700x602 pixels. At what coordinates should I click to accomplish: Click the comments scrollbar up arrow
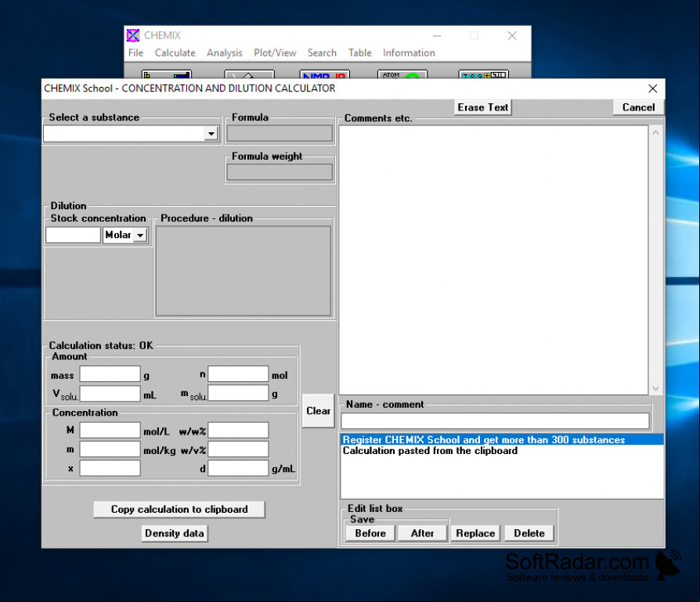click(x=656, y=132)
